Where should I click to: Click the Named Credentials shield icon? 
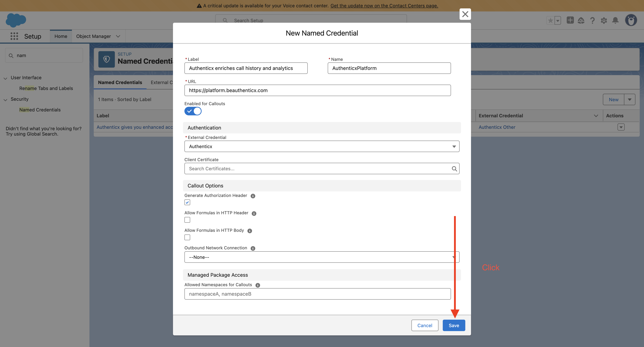point(106,59)
